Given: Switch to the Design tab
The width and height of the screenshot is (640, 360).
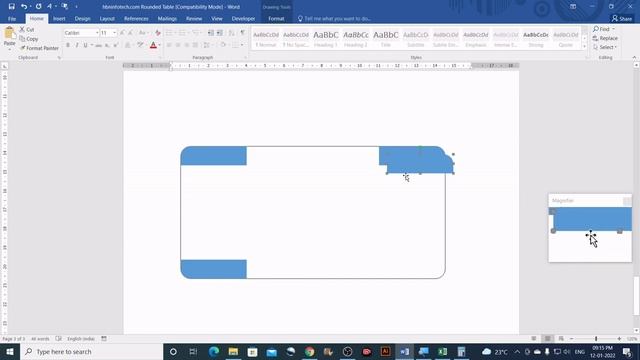Looking at the screenshot, I should pyautogui.click(x=82, y=18).
